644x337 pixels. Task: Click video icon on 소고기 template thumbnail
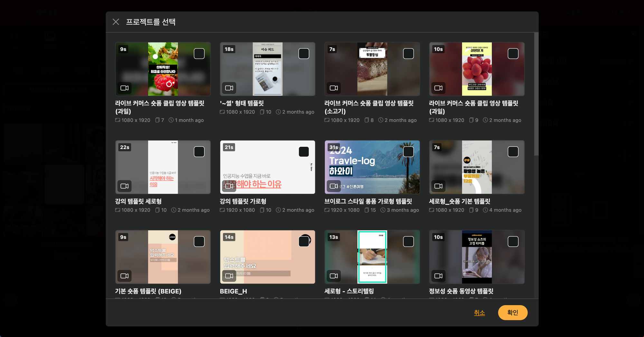(x=334, y=88)
